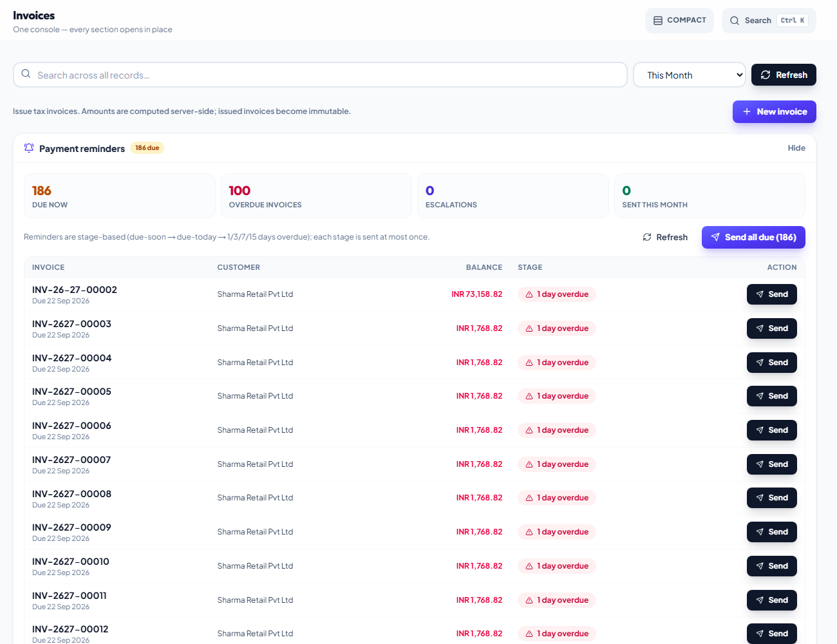This screenshot has width=837, height=644.
Task: Select the INV-26-27-00002 invoice number
Action: (x=75, y=290)
